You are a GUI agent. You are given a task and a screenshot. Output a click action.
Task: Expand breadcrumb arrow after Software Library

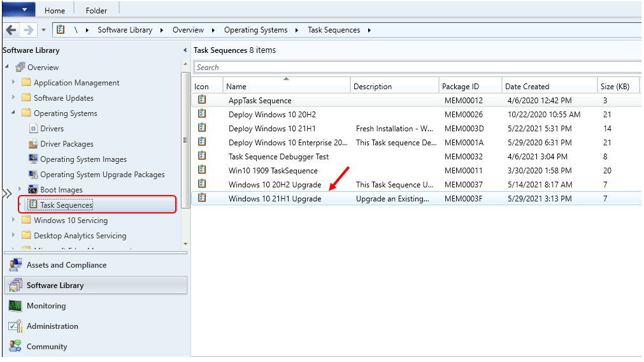point(161,30)
